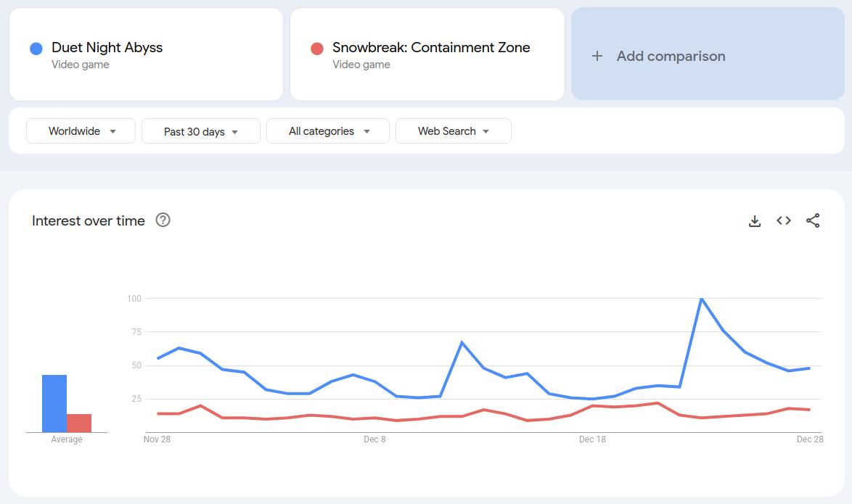Download the Interest over time data
The width and height of the screenshot is (852, 504).
coord(755,221)
